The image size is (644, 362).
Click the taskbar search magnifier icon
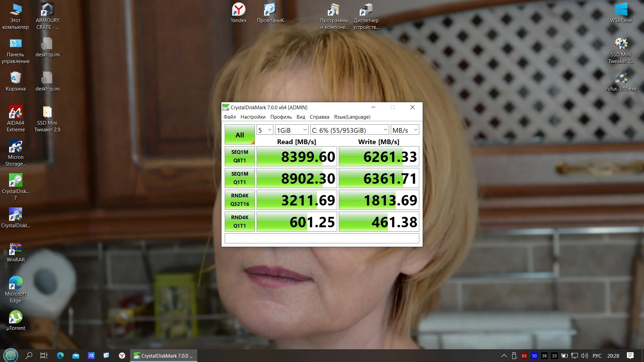pyautogui.click(x=29, y=356)
